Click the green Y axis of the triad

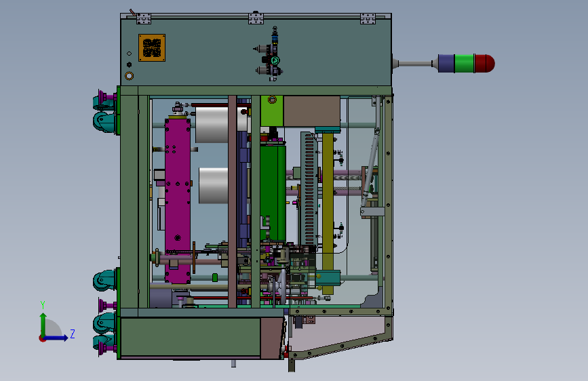[x=43, y=323]
